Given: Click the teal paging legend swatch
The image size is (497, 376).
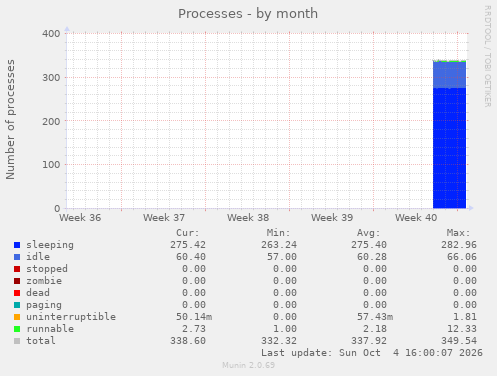Looking at the screenshot, I should [x=17, y=305].
